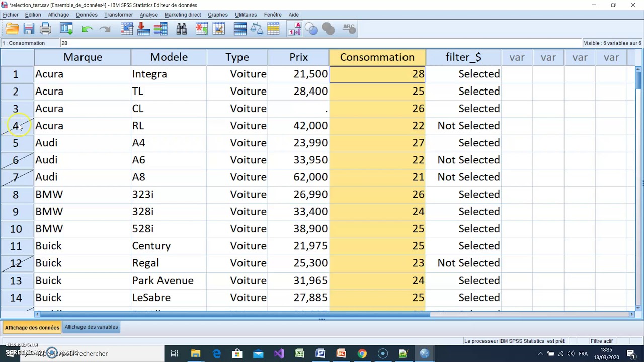
Task: Select row number 1 header
Action: 16,74
